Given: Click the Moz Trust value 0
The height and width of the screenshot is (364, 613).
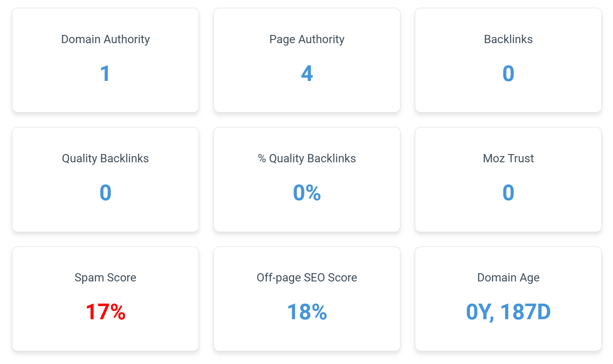Looking at the screenshot, I should pos(508,193).
